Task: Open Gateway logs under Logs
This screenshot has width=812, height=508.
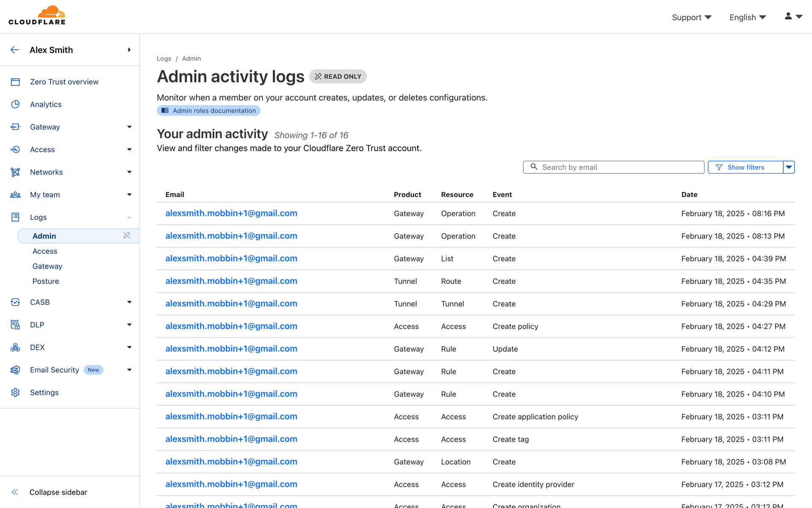Action: (47, 266)
